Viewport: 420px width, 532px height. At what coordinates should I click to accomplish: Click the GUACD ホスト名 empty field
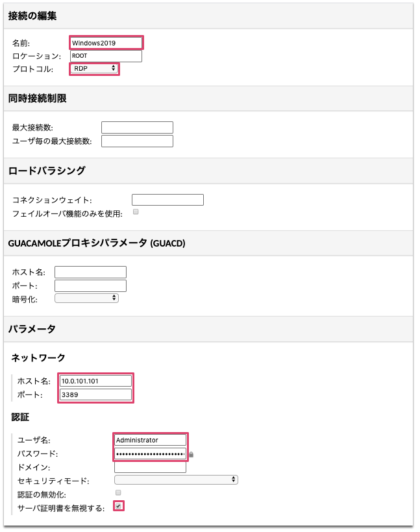(x=90, y=272)
